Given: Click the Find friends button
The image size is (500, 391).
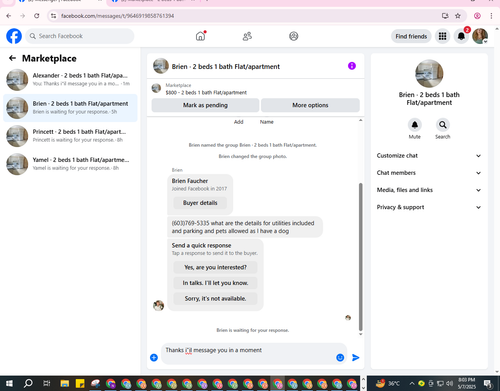Looking at the screenshot, I should [x=411, y=36].
